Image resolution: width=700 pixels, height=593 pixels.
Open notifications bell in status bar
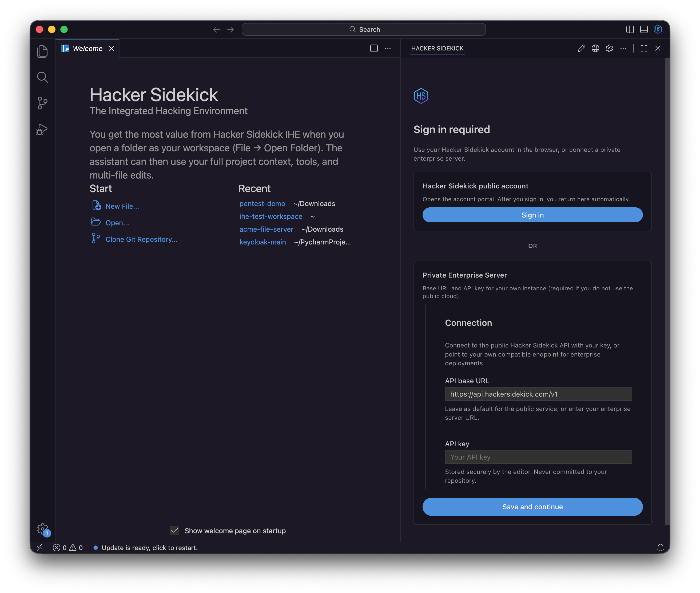click(661, 548)
